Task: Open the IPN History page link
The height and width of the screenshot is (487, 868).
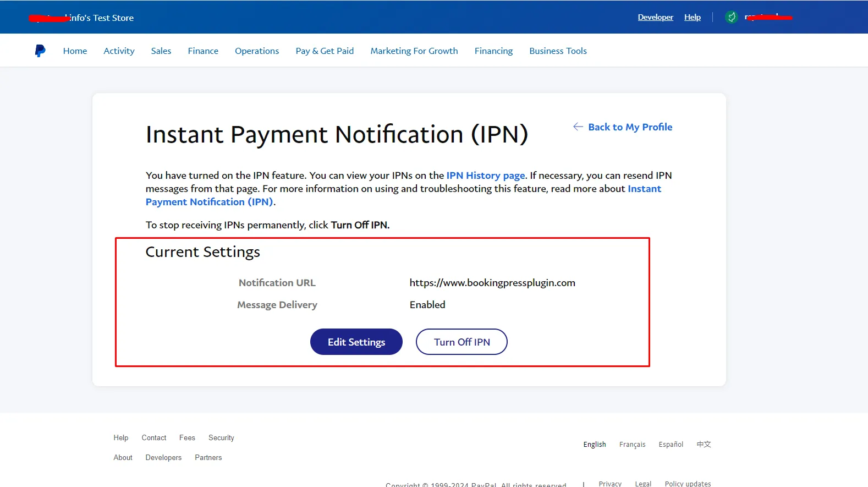Action: 486,176
